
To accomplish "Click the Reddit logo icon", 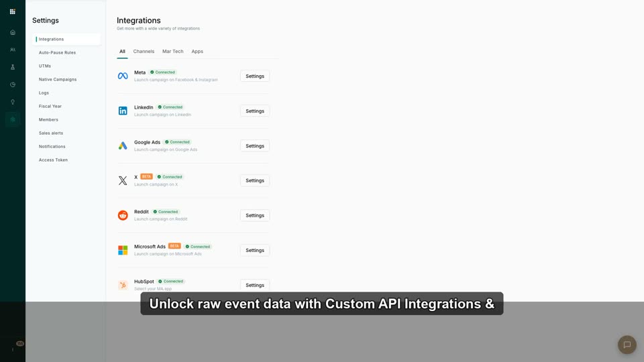I will (x=123, y=215).
